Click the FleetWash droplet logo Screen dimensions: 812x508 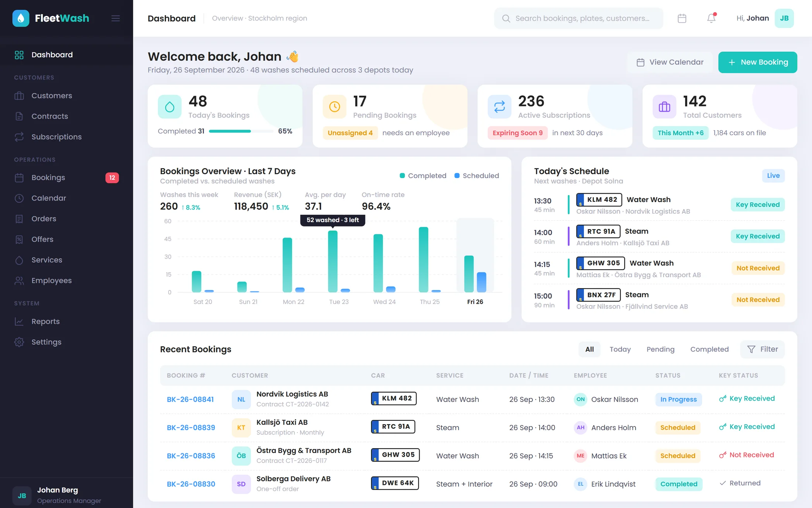21,18
